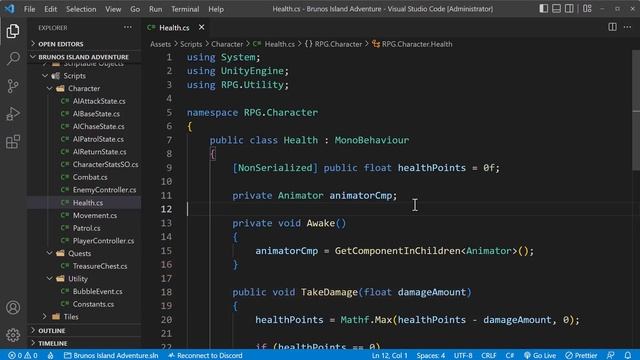This screenshot has height=360, width=640.
Task: Change encoding via UTF-8 status item
Action: point(463,356)
